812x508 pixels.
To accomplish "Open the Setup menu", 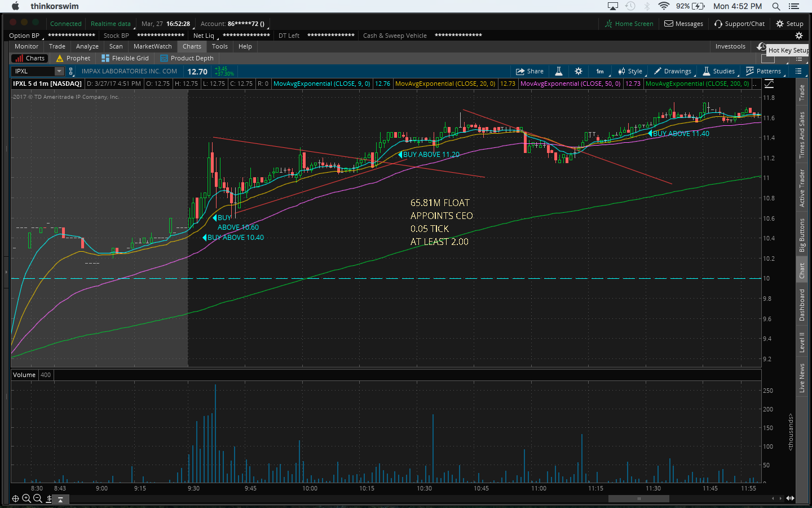I will point(789,24).
